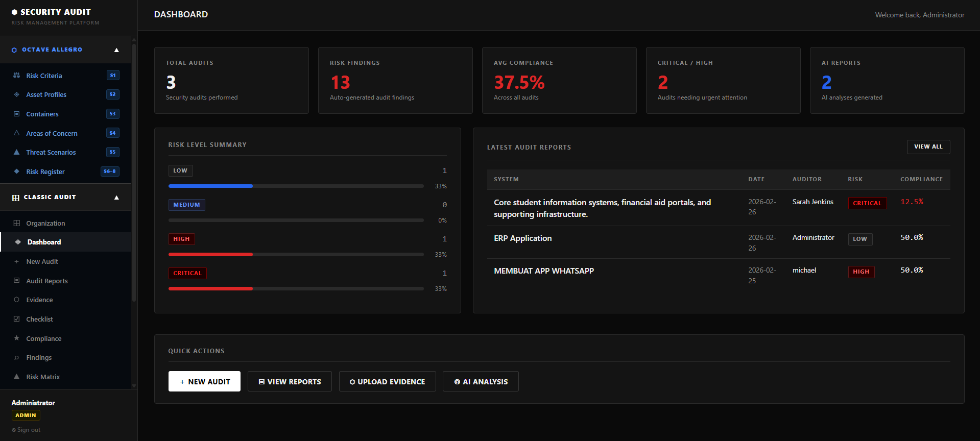The image size is (980, 441).
Task: Click the Sign out link
Action: point(26,430)
